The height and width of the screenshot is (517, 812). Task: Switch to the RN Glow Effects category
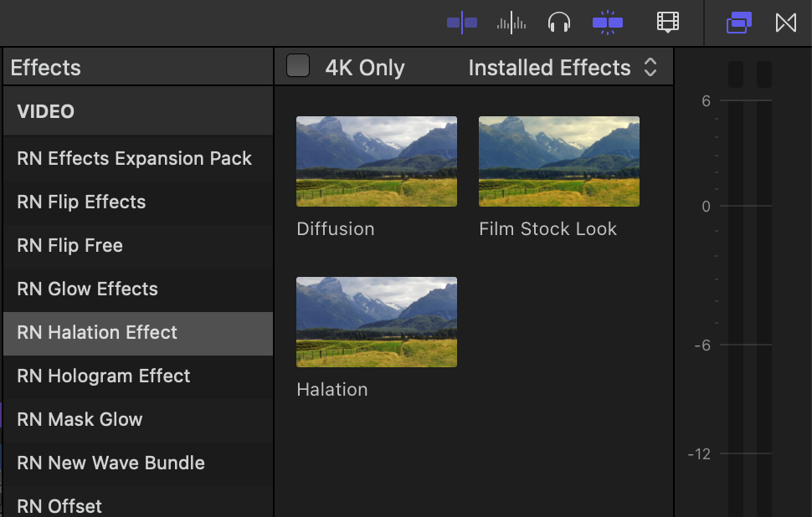coord(87,289)
